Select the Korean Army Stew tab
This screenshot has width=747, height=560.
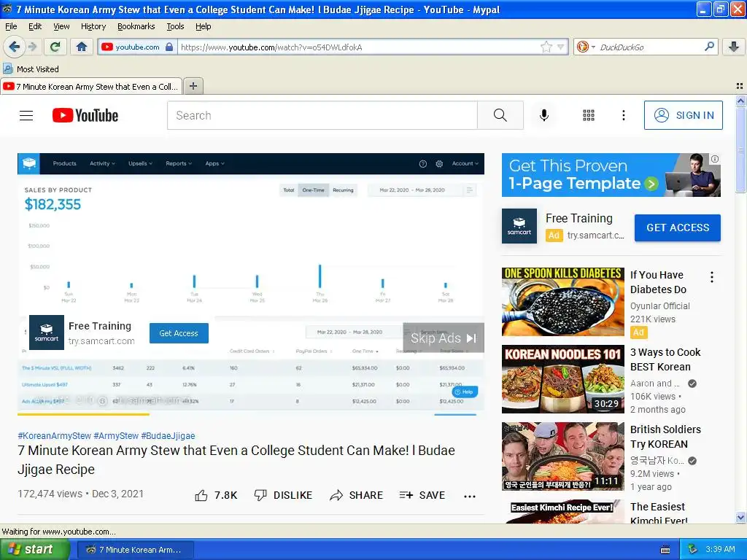[91, 86]
